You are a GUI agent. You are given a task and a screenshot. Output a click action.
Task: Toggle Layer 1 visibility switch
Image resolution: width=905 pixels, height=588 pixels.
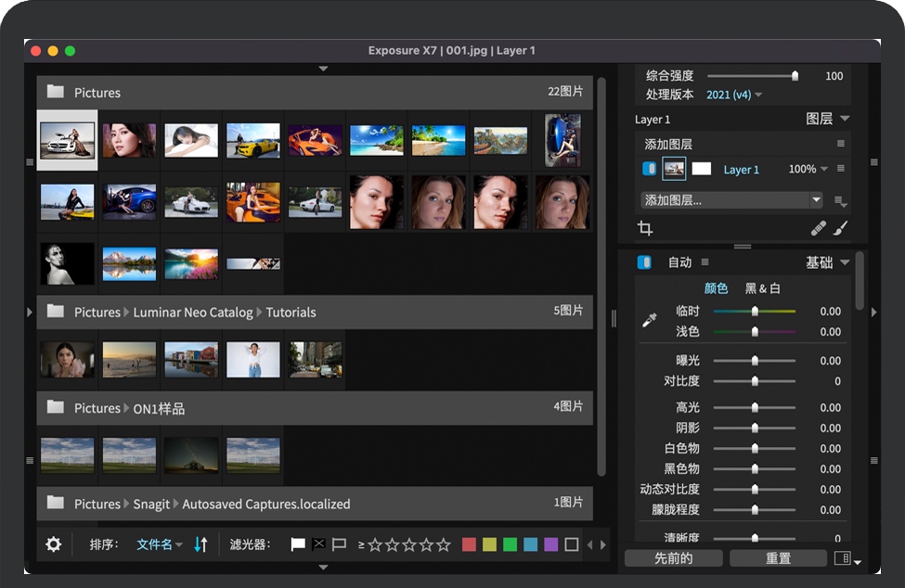649,169
